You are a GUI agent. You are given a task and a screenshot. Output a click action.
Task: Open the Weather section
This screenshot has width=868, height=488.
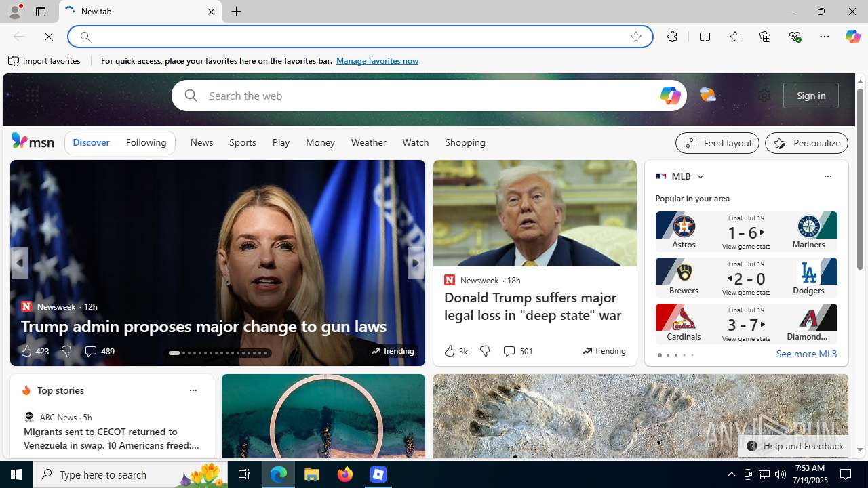pos(368,143)
